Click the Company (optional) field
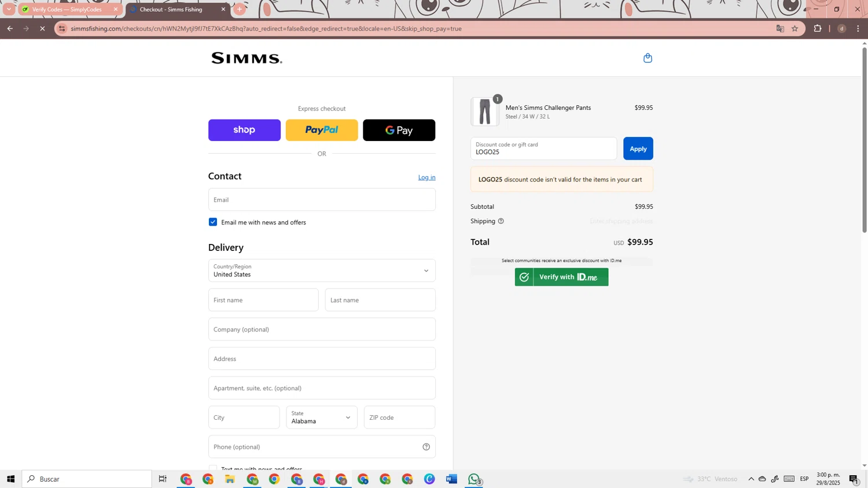 (x=322, y=330)
